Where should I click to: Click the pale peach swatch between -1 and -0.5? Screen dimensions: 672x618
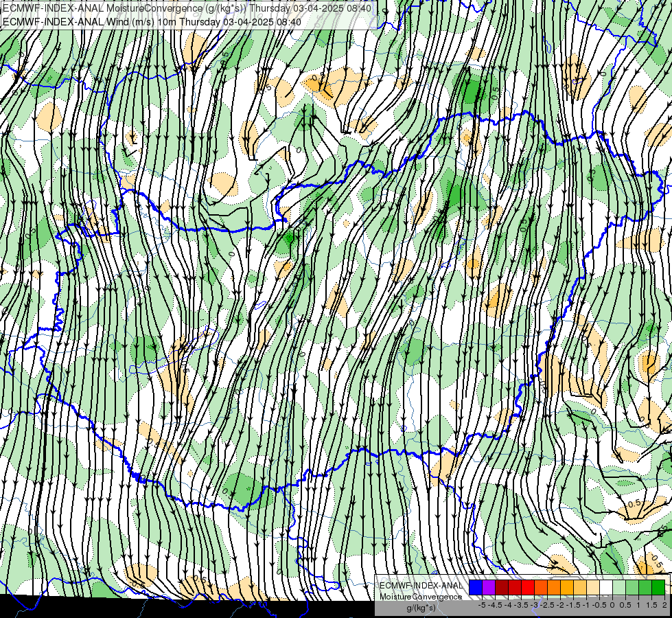tap(593, 588)
